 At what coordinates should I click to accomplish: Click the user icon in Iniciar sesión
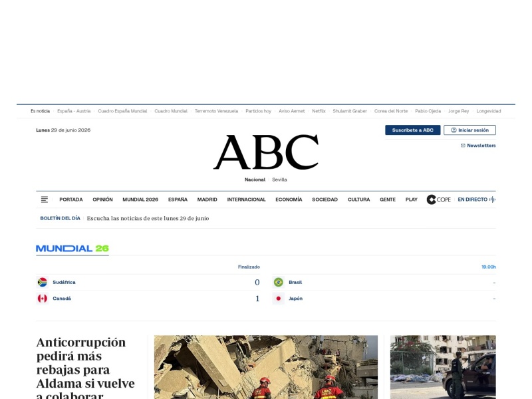(454, 130)
